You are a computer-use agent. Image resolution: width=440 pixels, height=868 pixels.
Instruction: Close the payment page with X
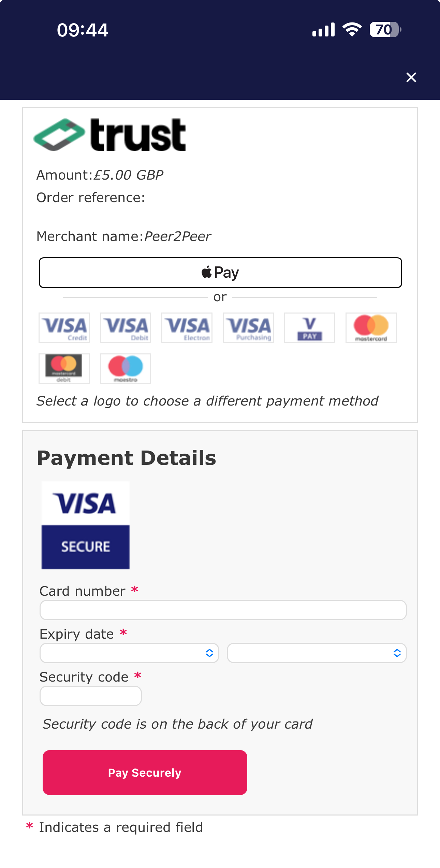click(411, 77)
